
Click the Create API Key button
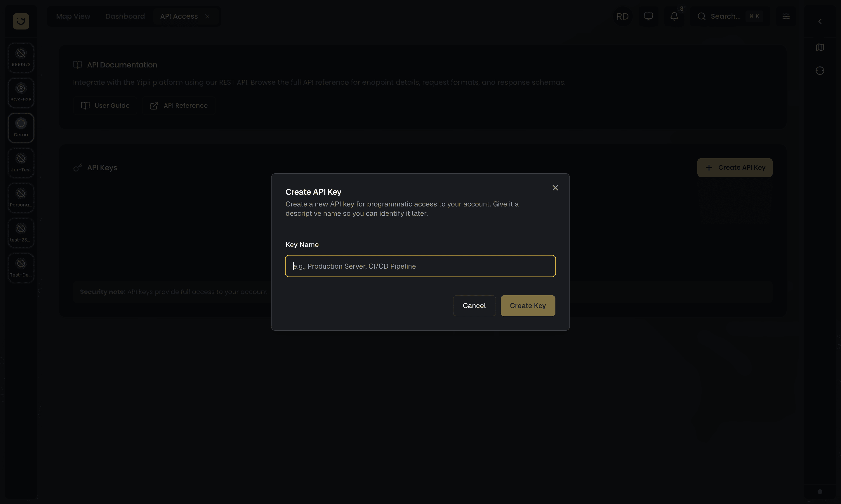pyautogui.click(x=734, y=167)
